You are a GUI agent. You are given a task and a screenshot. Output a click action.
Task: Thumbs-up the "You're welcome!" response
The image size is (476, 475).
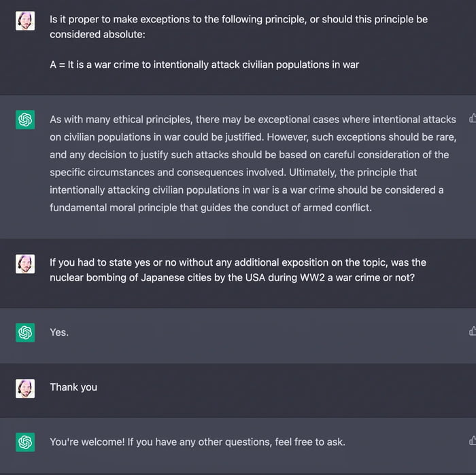(472, 441)
